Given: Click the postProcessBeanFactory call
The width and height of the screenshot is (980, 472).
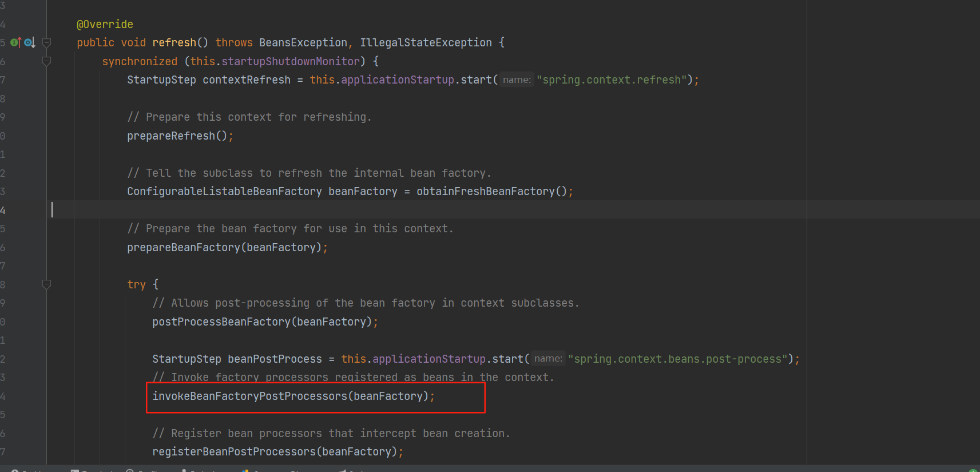Looking at the screenshot, I should click(262, 322).
